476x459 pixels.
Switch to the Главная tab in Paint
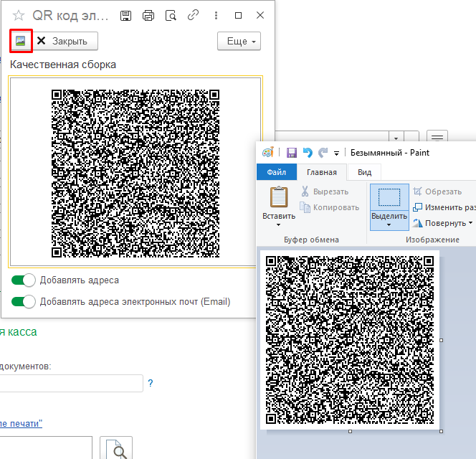pos(322,172)
